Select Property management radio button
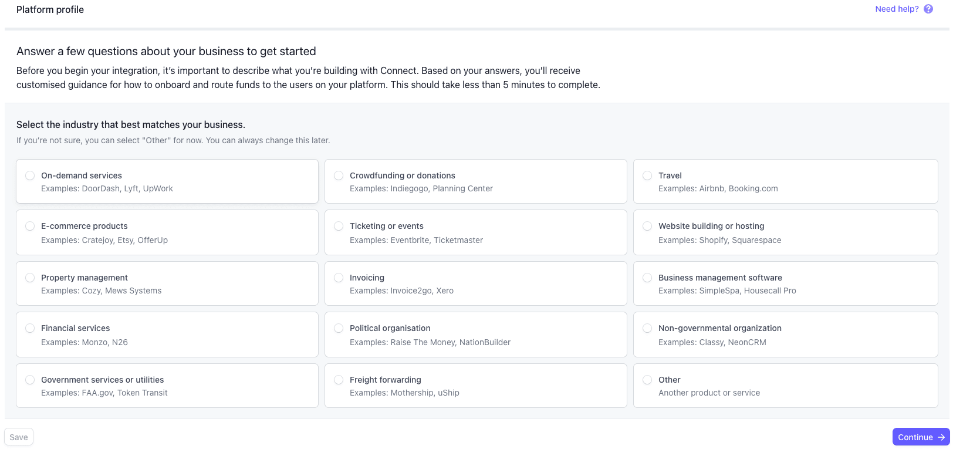980x466 pixels. click(30, 278)
